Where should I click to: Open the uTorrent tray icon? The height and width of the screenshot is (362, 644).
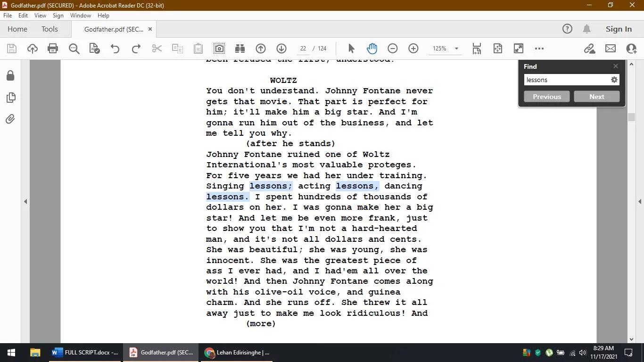click(549, 353)
